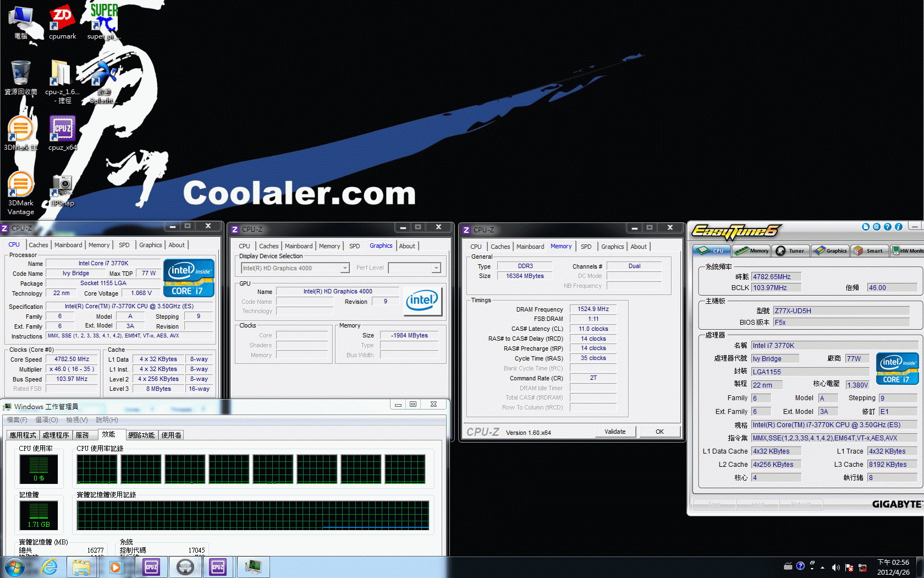Viewport: 924px width, 578px height.
Task: Click multiplier value x 46.0 ( 16 - 35 )
Action: (71, 369)
